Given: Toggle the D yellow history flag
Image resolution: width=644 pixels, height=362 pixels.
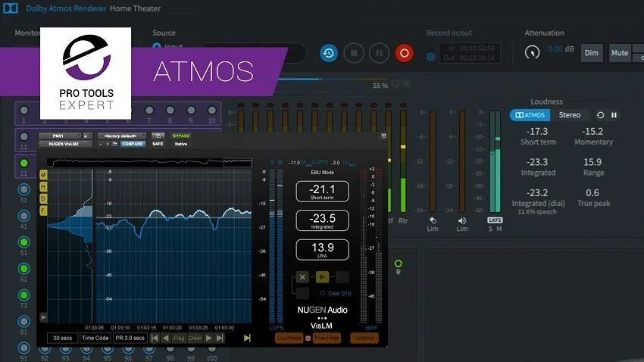Looking at the screenshot, I should pyautogui.click(x=43, y=198).
